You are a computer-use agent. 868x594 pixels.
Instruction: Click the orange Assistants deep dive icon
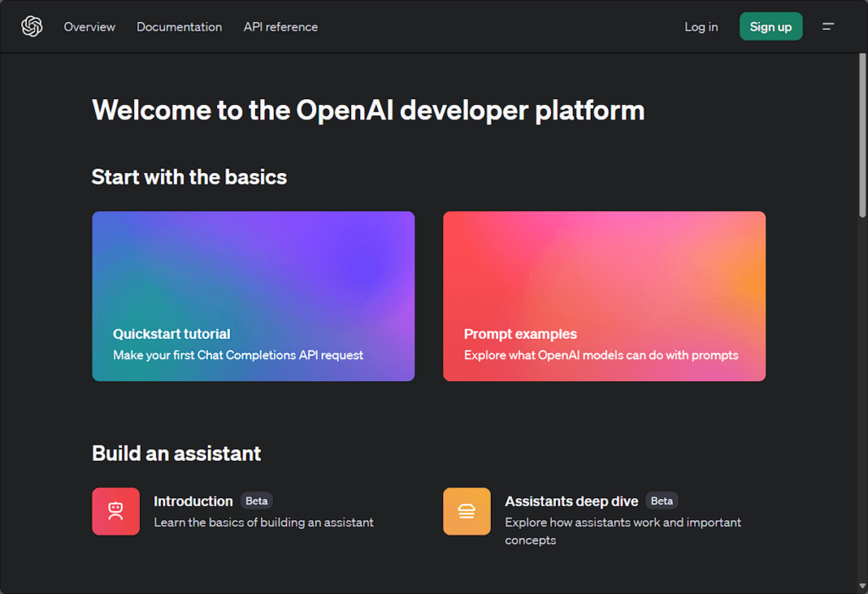click(466, 511)
